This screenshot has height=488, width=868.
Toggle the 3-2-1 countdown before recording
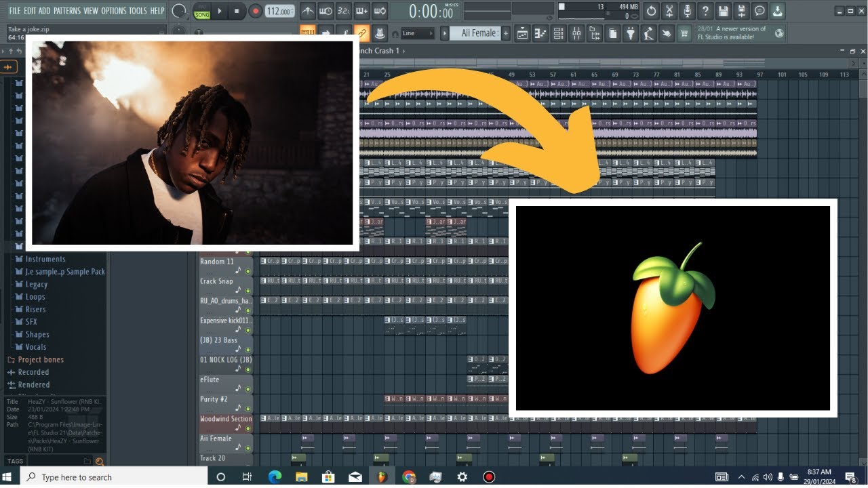tap(344, 11)
